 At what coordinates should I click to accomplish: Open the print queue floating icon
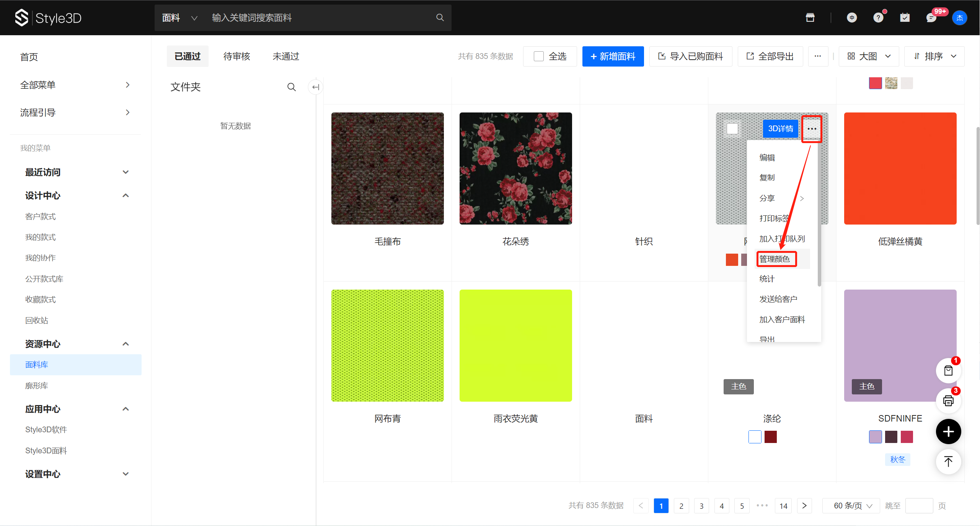coord(948,401)
